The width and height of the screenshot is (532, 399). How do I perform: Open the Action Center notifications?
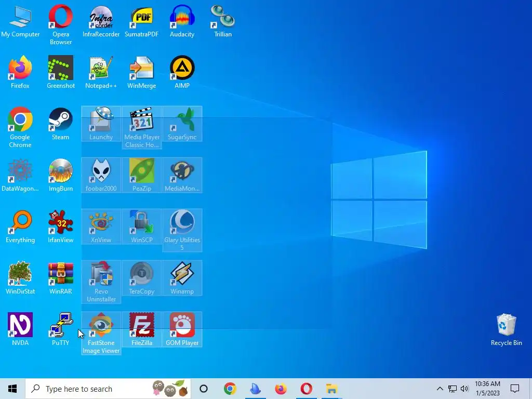(515, 389)
